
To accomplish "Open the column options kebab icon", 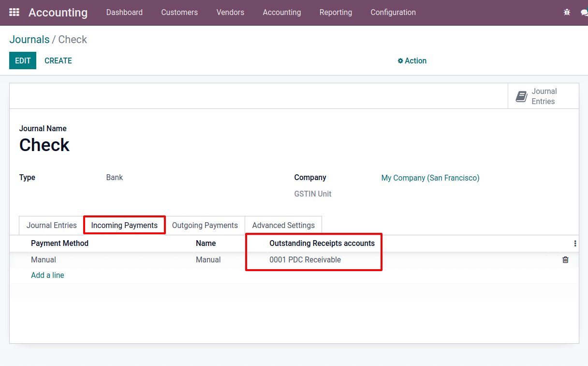I will coord(574,244).
